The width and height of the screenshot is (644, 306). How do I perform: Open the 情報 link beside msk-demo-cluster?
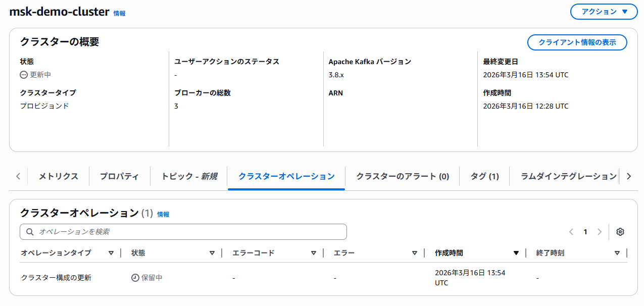click(x=120, y=14)
